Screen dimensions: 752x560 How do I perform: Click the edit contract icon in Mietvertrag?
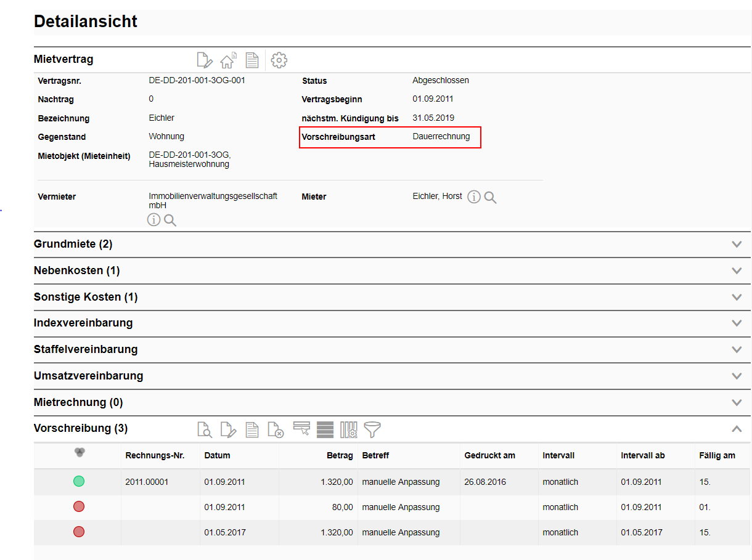point(205,60)
